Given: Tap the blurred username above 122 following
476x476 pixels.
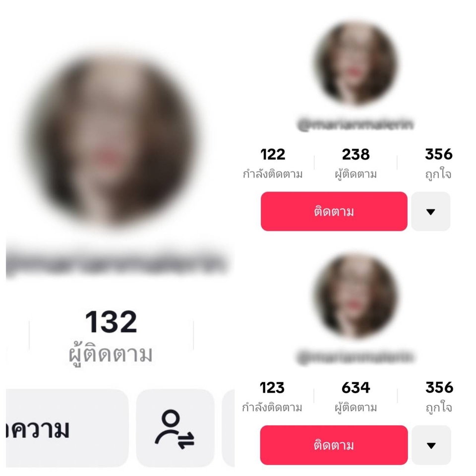Looking at the screenshot, I should point(355,124).
